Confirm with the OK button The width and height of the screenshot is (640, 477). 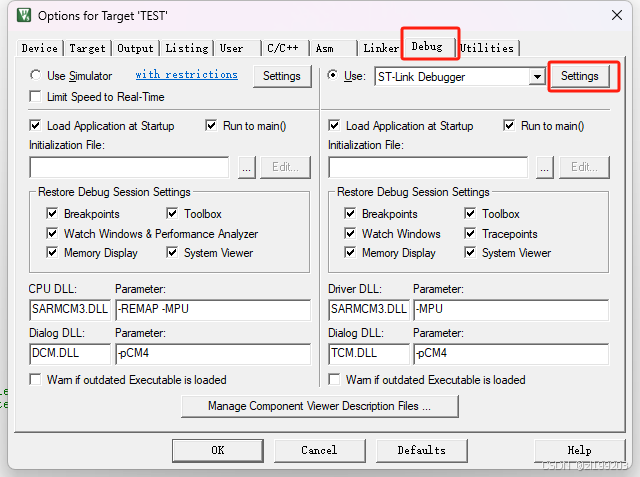pyautogui.click(x=218, y=450)
